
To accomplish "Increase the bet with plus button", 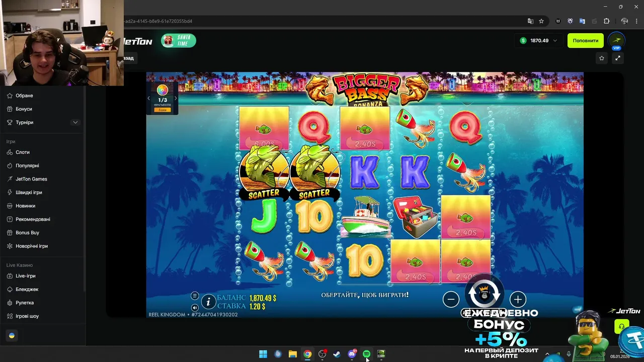I will point(518,300).
